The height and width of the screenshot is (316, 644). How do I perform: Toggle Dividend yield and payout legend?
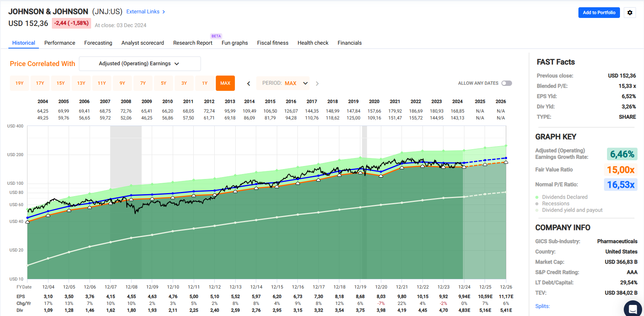pyautogui.click(x=572, y=210)
